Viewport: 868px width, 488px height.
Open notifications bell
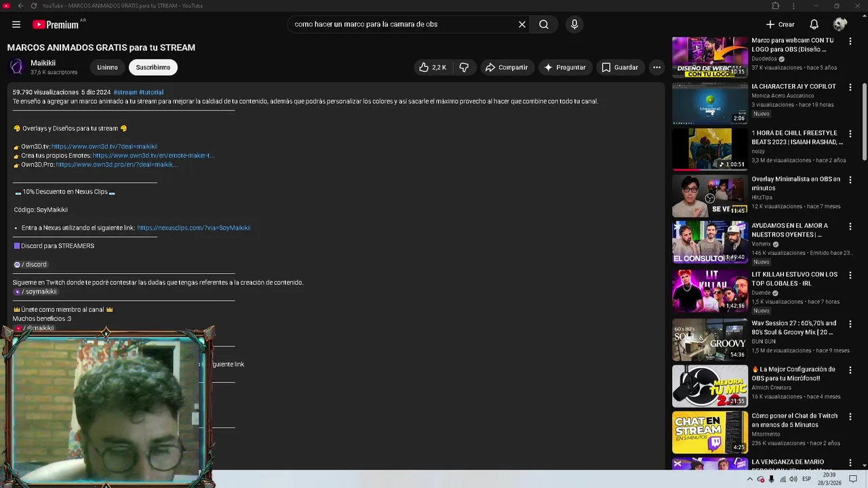coord(814,24)
